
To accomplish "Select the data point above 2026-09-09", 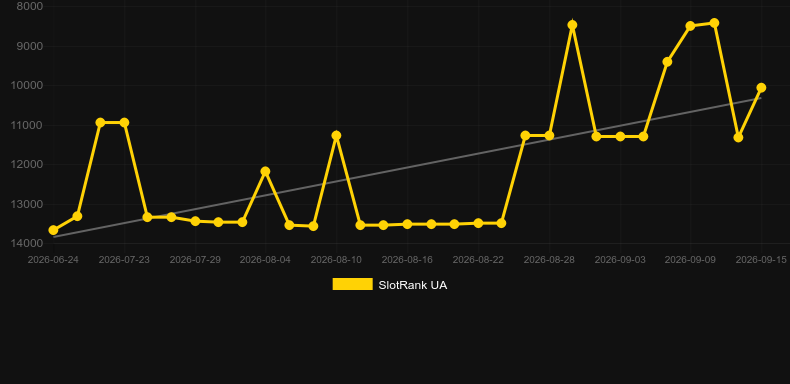I will point(690,26).
